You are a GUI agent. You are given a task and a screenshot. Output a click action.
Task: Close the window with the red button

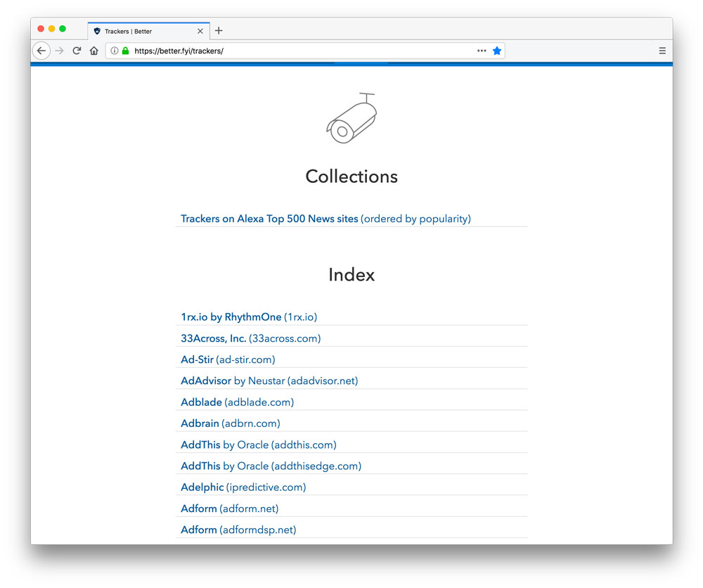(x=41, y=29)
